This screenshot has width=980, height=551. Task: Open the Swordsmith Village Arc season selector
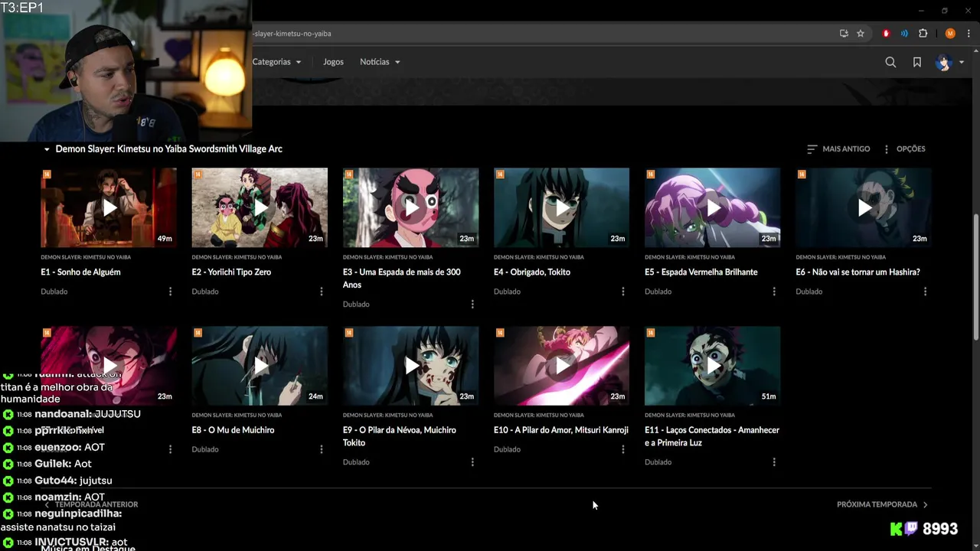tap(162, 149)
